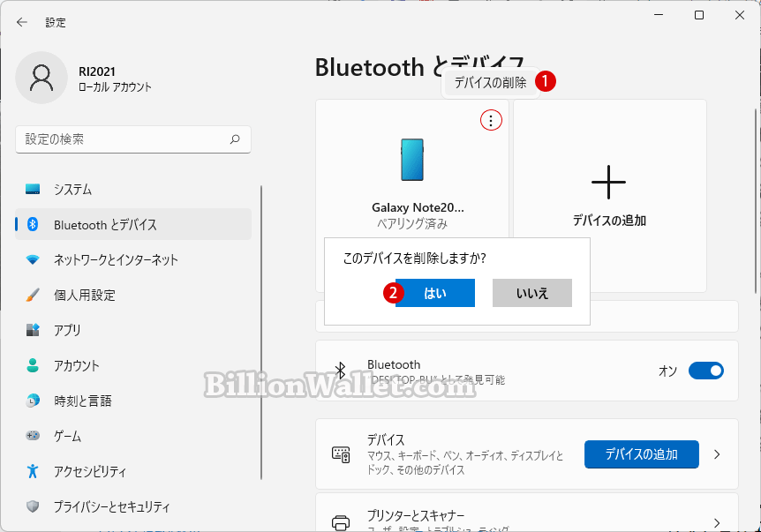Click the Galaxy Note20 phone image
This screenshot has width=761, height=532.
tap(412, 160)
